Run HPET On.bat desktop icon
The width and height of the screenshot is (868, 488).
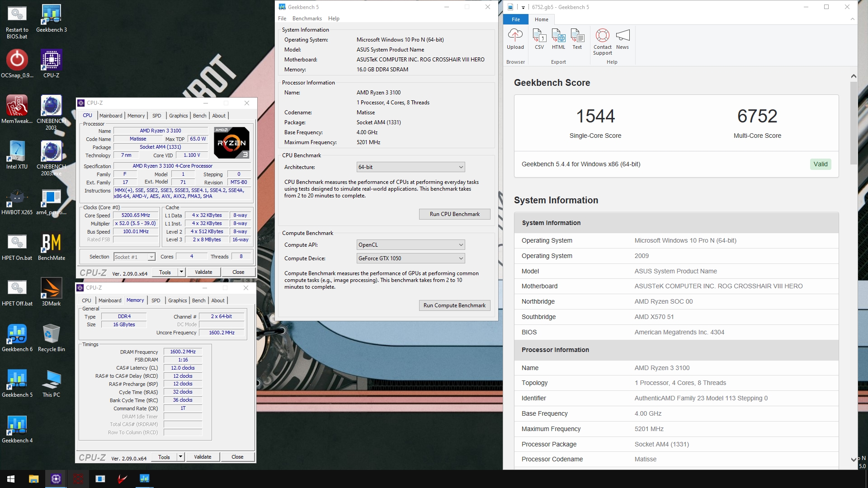[x=17, y=246]
